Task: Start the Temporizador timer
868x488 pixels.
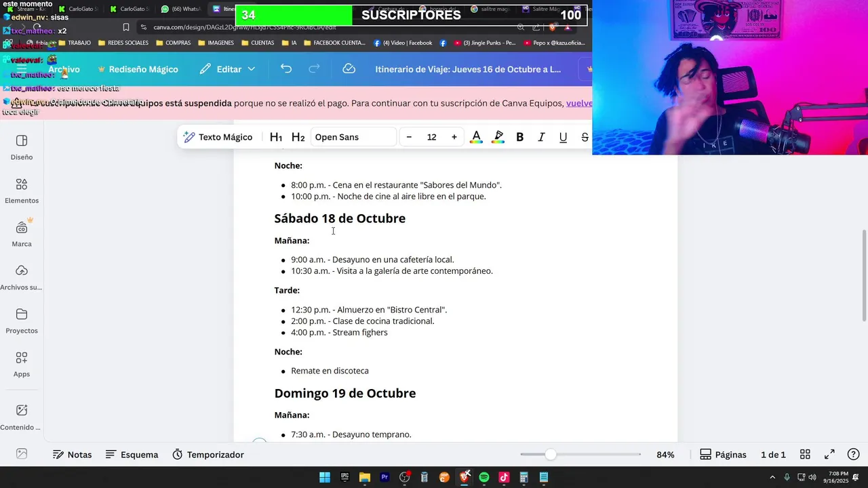Action: pyautogui.click(x=208, y=455)
